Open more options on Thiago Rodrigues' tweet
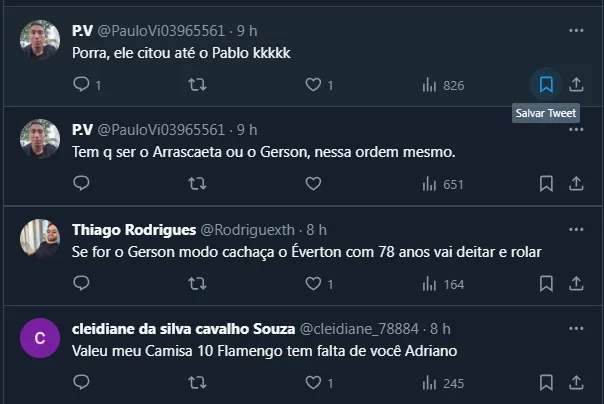Viewport: 604px width, 404px height. [x=576, y=230]
